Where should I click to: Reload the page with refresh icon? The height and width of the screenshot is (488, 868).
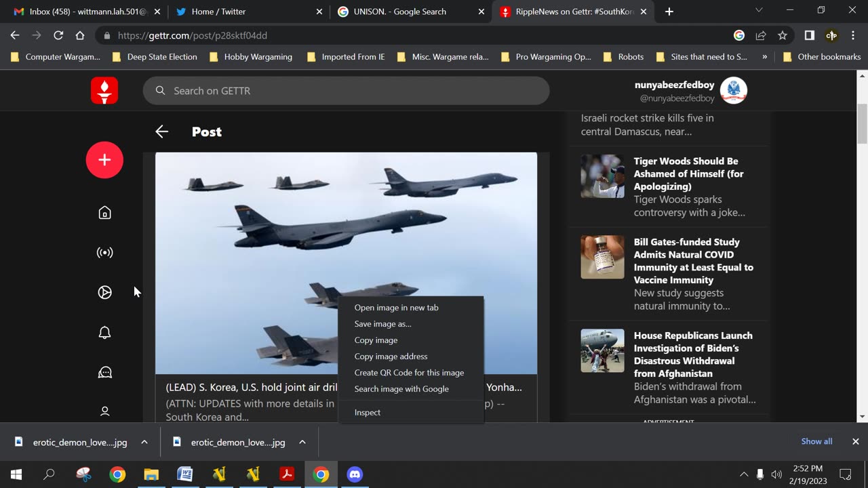tap(58, 35)
